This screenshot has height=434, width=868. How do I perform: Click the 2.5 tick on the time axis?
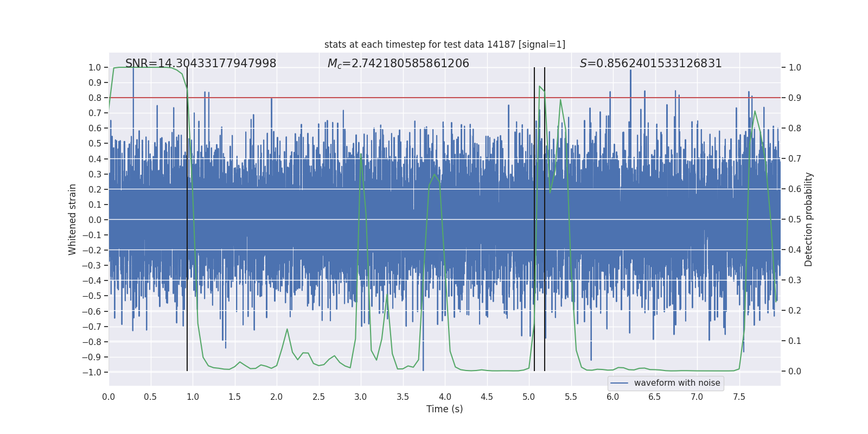click(318, 397)
